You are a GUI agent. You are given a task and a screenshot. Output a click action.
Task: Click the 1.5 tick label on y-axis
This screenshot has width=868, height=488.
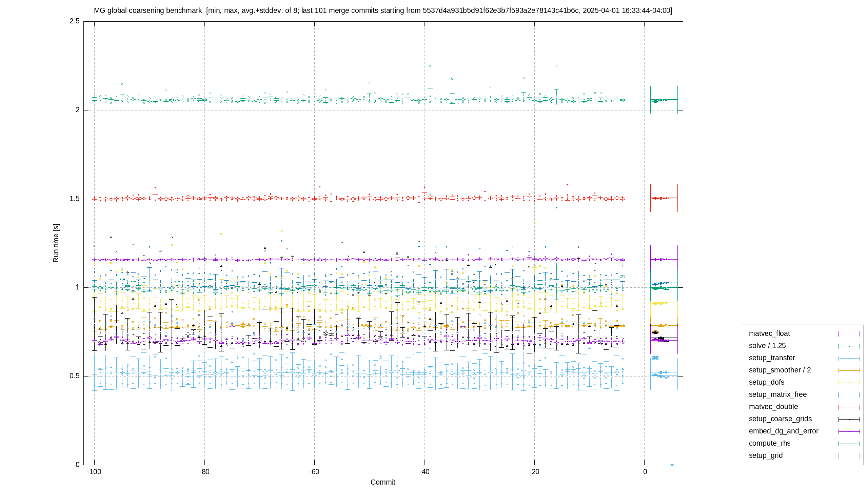(x=75, y=199)
